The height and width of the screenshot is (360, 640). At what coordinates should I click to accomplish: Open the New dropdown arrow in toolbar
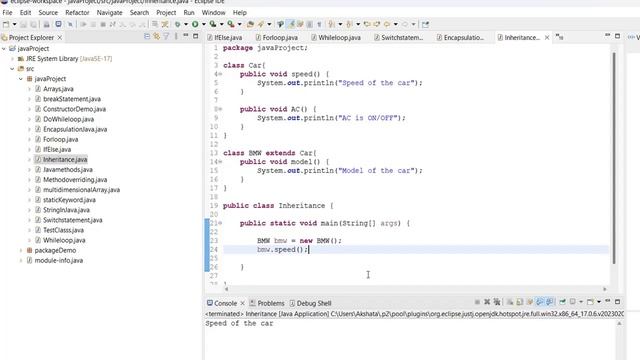(14, 24)
